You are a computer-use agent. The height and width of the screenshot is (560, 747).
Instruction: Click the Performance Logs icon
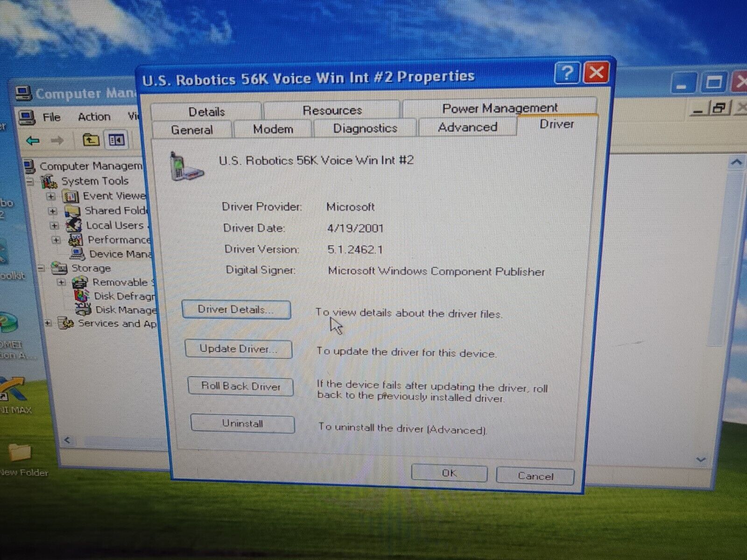pos(76,240)
